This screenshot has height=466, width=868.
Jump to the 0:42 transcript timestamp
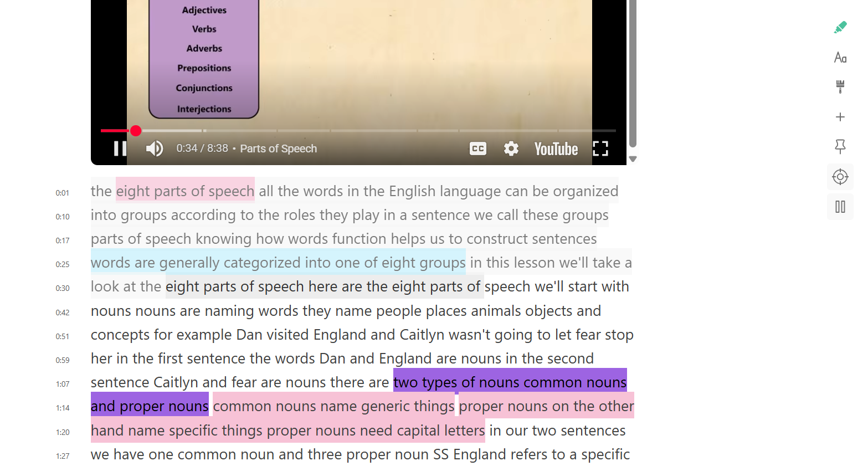pos(62,312)
